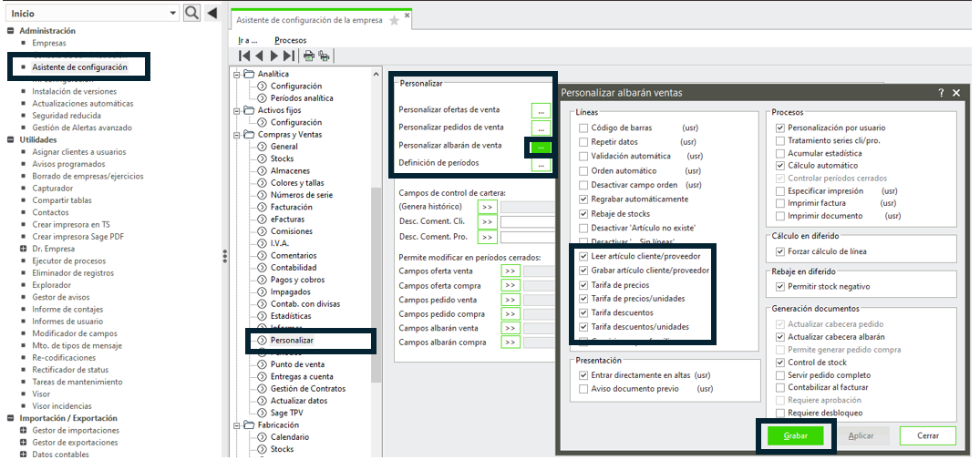Mark the tab as favorite with the star
980x460 pixels.
[394, 20]
